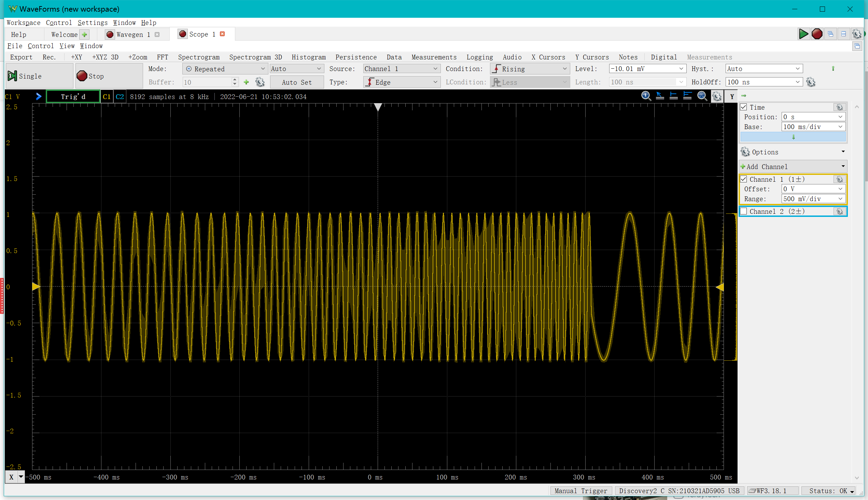Open the Settings menu
This screenshot has height=500, width=868.
coord(92,23)
